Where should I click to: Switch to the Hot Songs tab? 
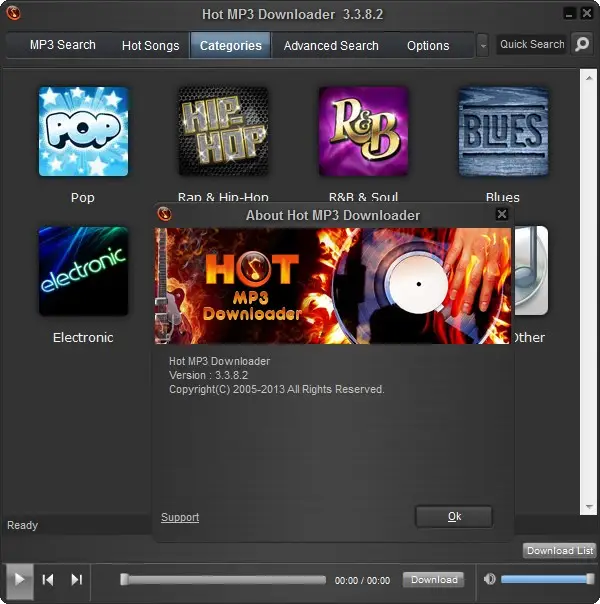(151, 45)
